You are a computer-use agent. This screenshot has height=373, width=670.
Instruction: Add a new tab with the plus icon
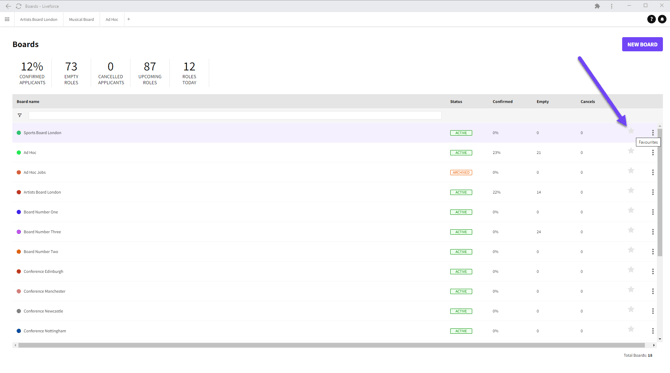[x=129, y=19]
